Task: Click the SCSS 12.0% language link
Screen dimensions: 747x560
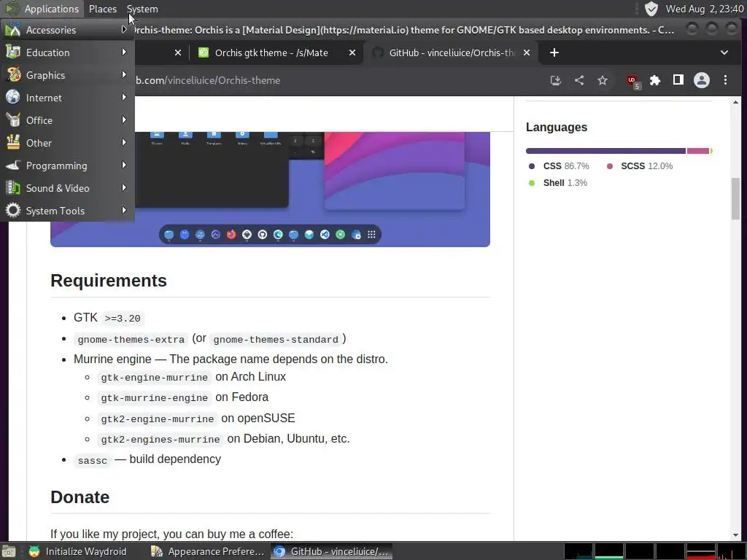Action: (x=639, y=166)
